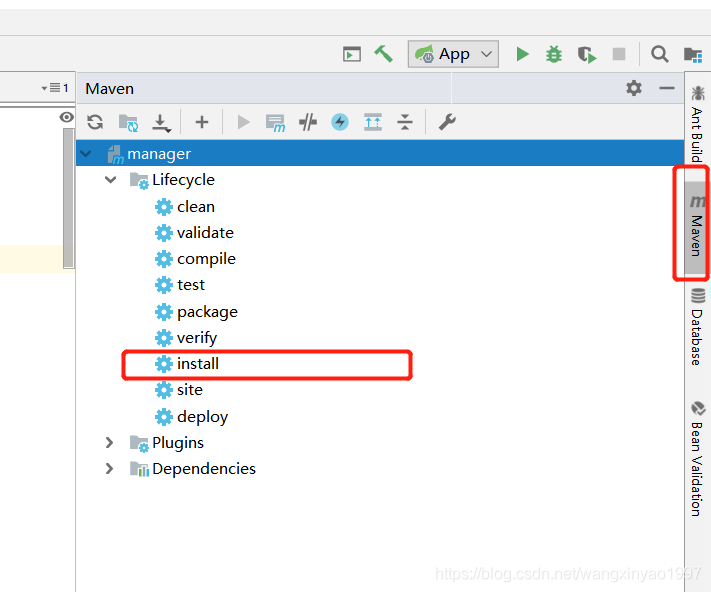Viewport: 711px width, 592px height.
Task: Click the terminal-style run window icon
Action: [x=352, y=54]
